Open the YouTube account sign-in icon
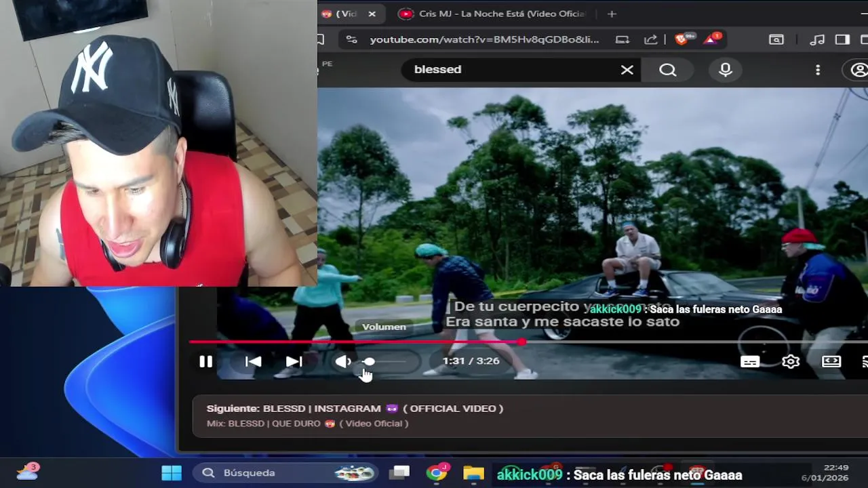 (x=859, y=70)
